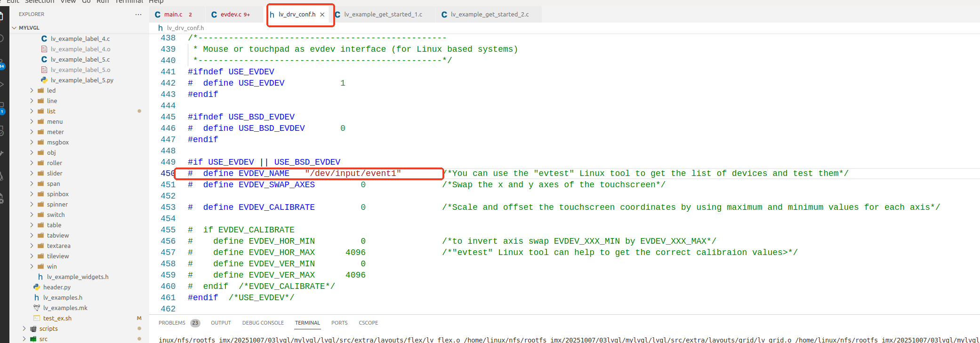Click the h icon of lv_examples.h
980x343 pixels.
pos(37,297)
